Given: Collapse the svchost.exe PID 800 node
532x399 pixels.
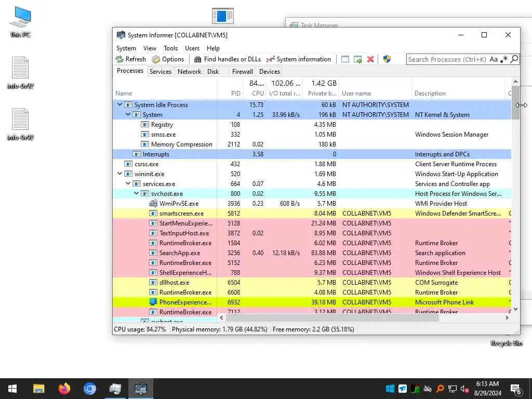Looking at the screenshot, I should click(137, 193).
